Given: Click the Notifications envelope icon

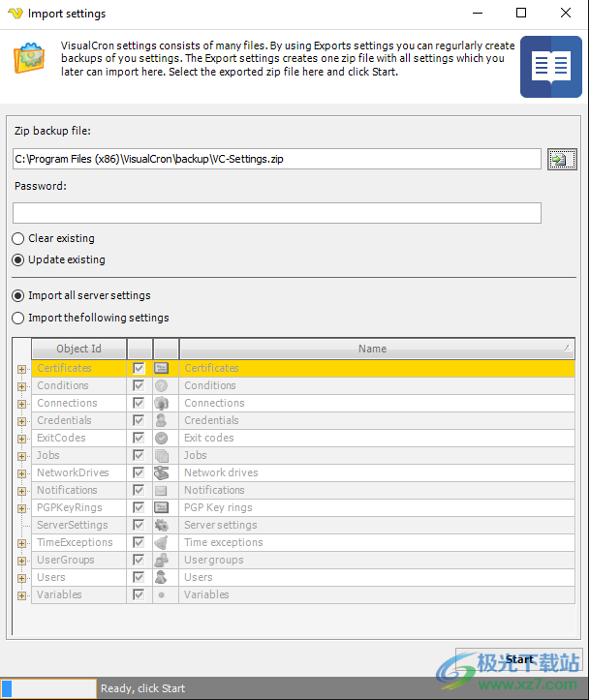Looking at the screenshot, I should (x=161, y=491).
